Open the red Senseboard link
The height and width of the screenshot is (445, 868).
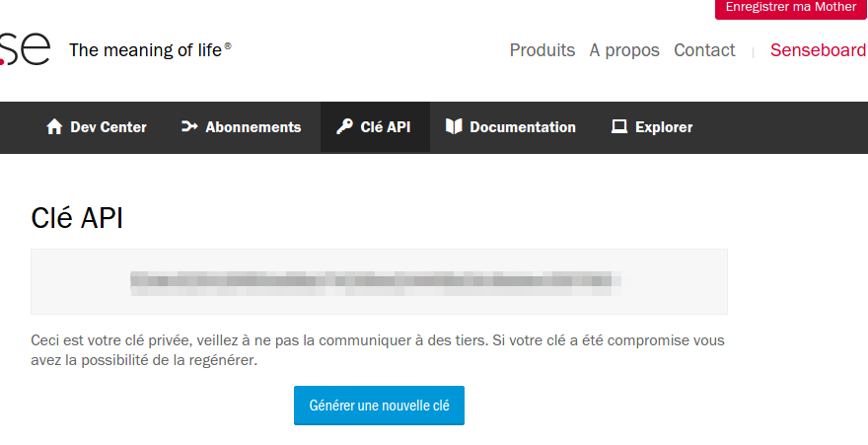818,50
